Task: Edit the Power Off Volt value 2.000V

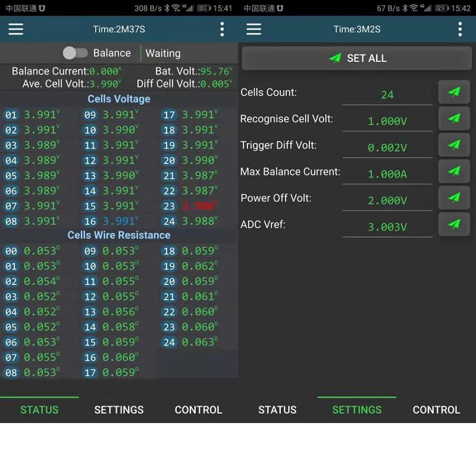Action: coord(387,201)
